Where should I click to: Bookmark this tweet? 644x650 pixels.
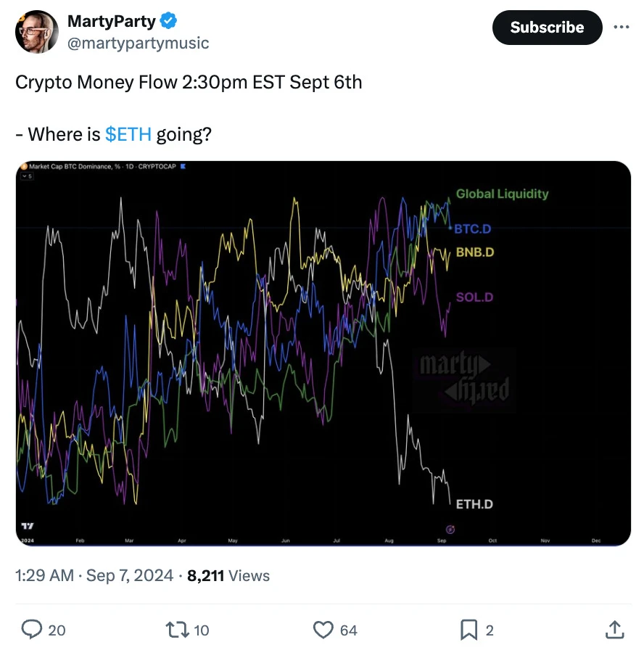(x=469, y=630)
